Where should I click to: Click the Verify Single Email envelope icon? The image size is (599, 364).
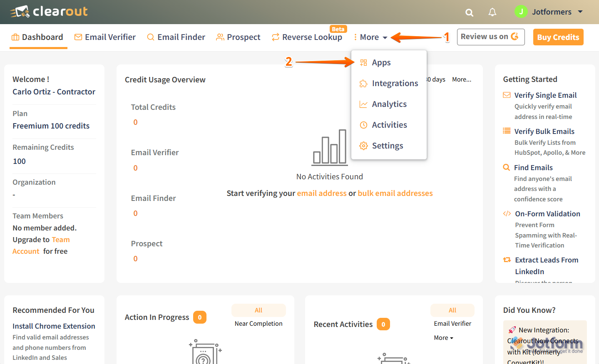pyautogui.click(x=507, y=95)
